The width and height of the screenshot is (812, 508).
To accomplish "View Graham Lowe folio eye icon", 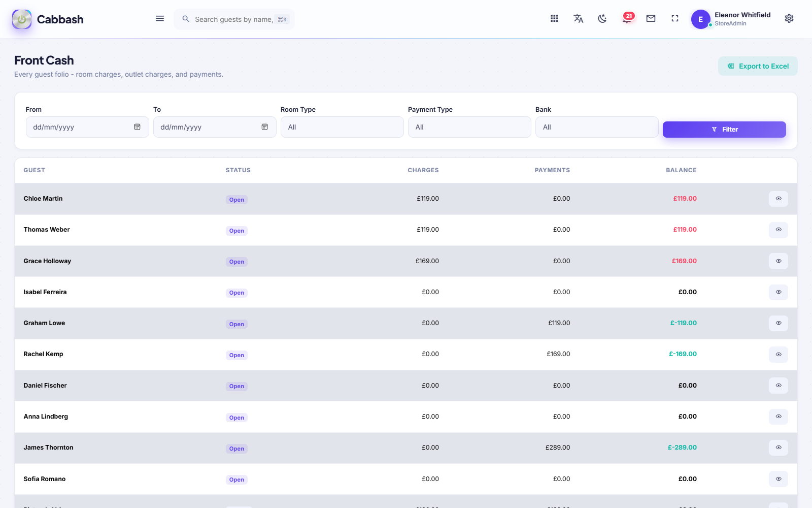I will pyautogui.click(x=779, y=323).
